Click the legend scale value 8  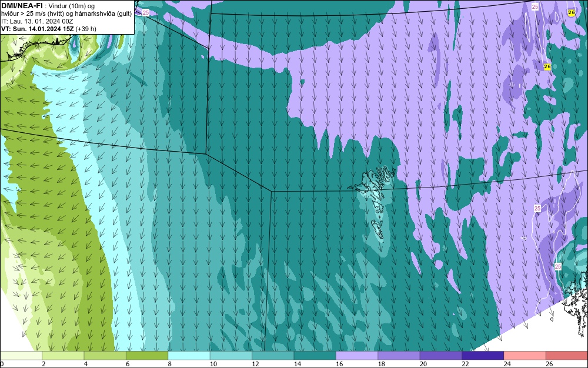tap(170, 364)
